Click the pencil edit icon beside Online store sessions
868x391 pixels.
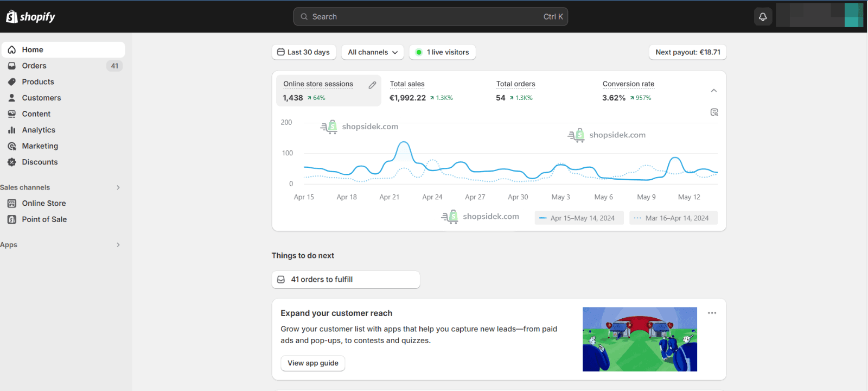click(x=372, y=85)
